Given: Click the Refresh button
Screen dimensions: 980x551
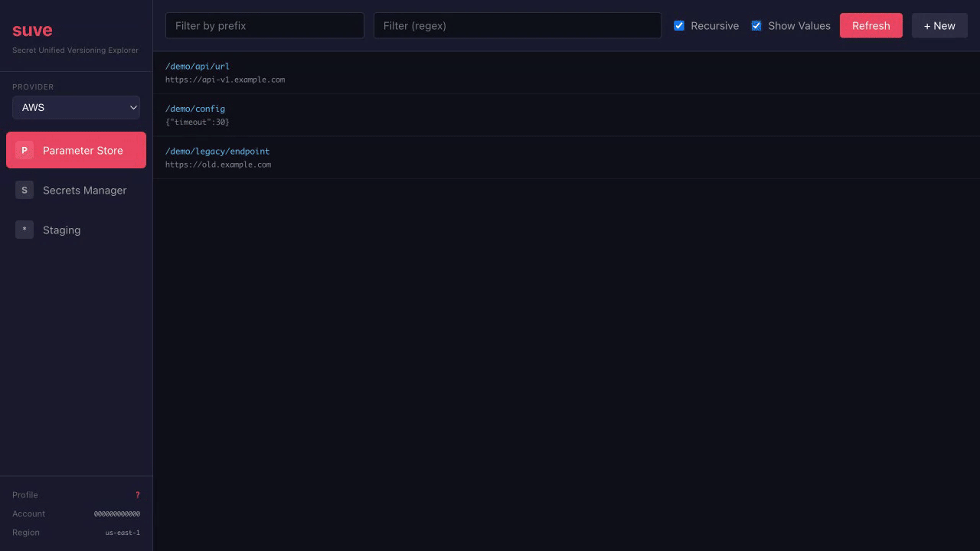Looking at the screenshot, I should 871,25.
